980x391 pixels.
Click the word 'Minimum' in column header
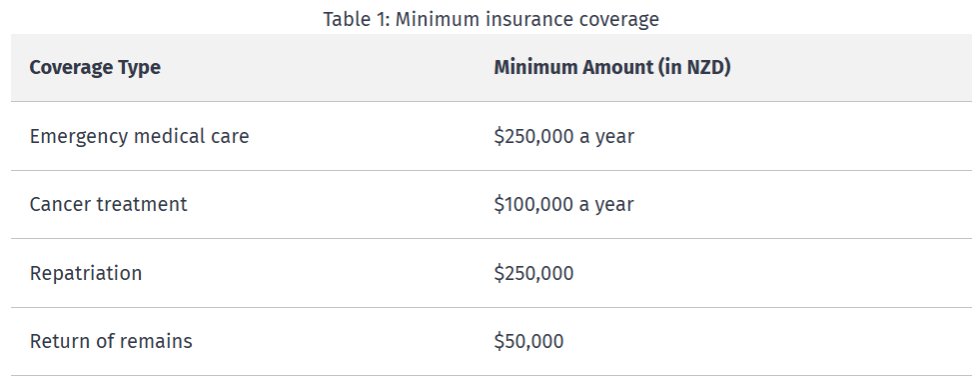tap(535, 67)
